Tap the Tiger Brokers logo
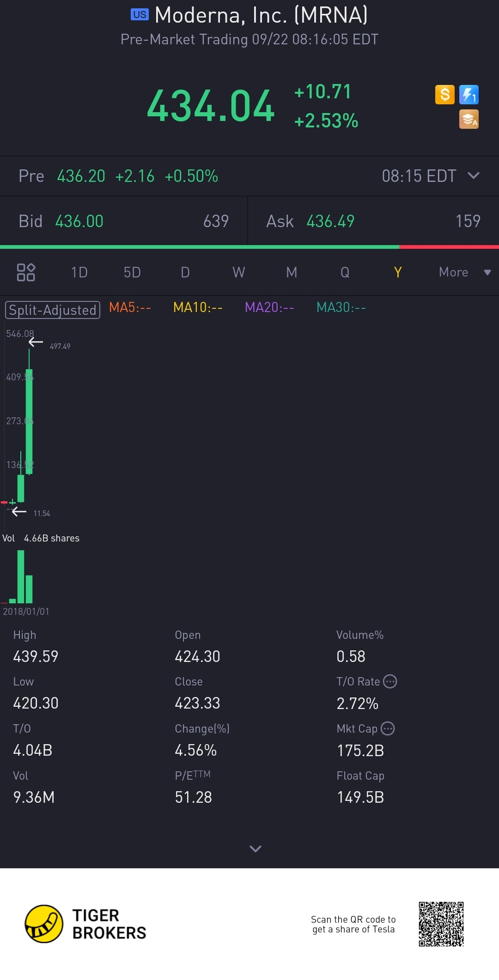This screenshot has height=980, width=499. coord(85,924)
